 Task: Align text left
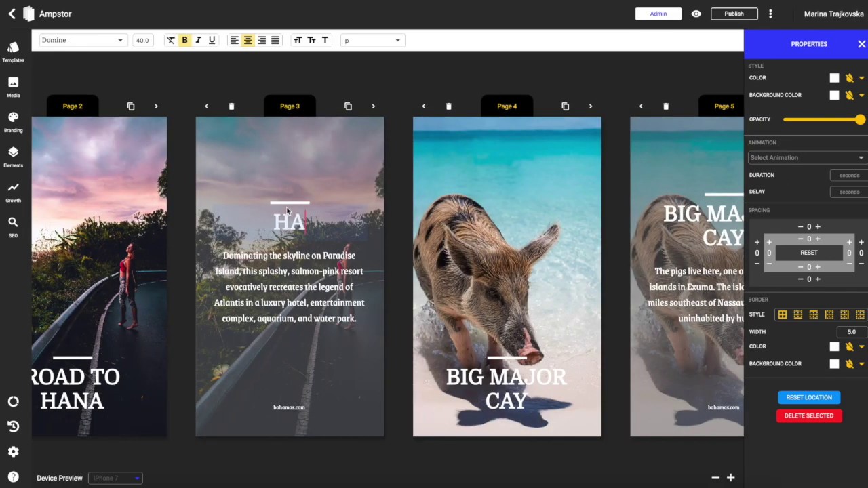click(x=234, y=40)
